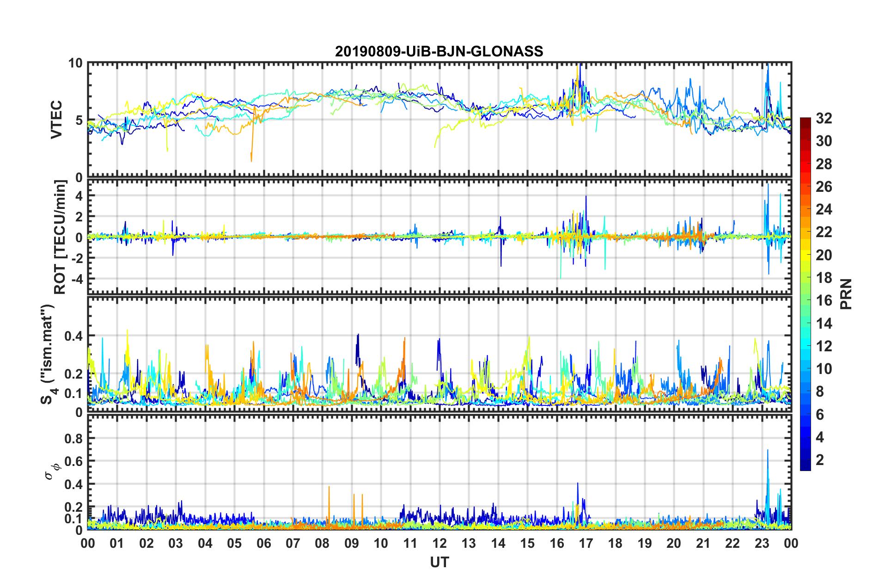Click colorbar tick label 6
The image size is (879, 588).
[820, 415]
